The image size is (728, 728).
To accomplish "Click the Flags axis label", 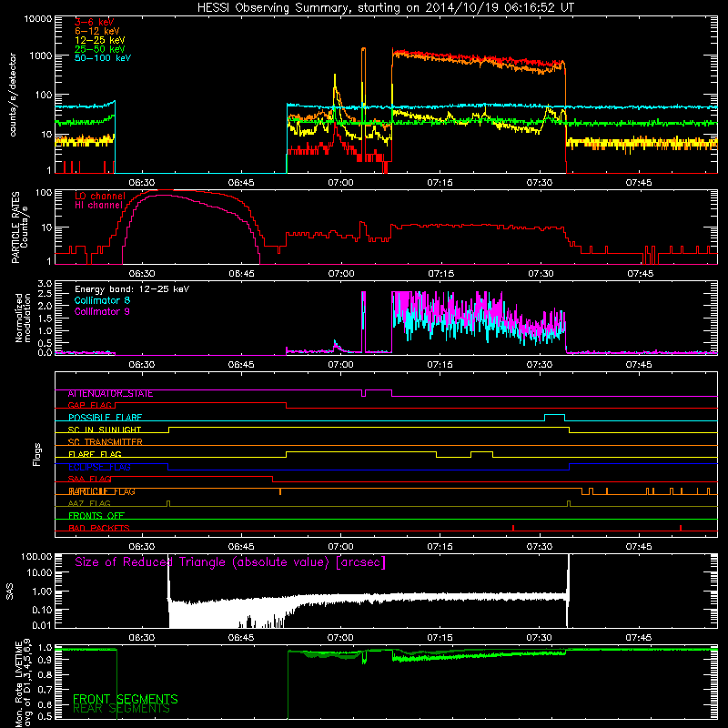I will (x=37, y=454).
